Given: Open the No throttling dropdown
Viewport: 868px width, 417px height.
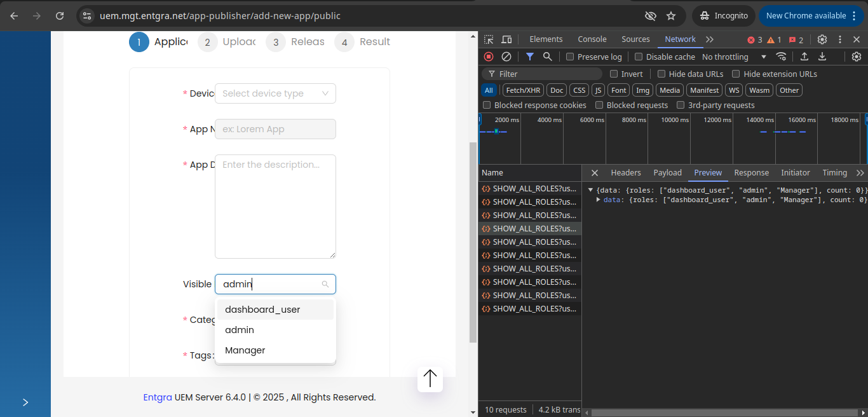Looking at the screenshot, I should click(x=734, y=57).
